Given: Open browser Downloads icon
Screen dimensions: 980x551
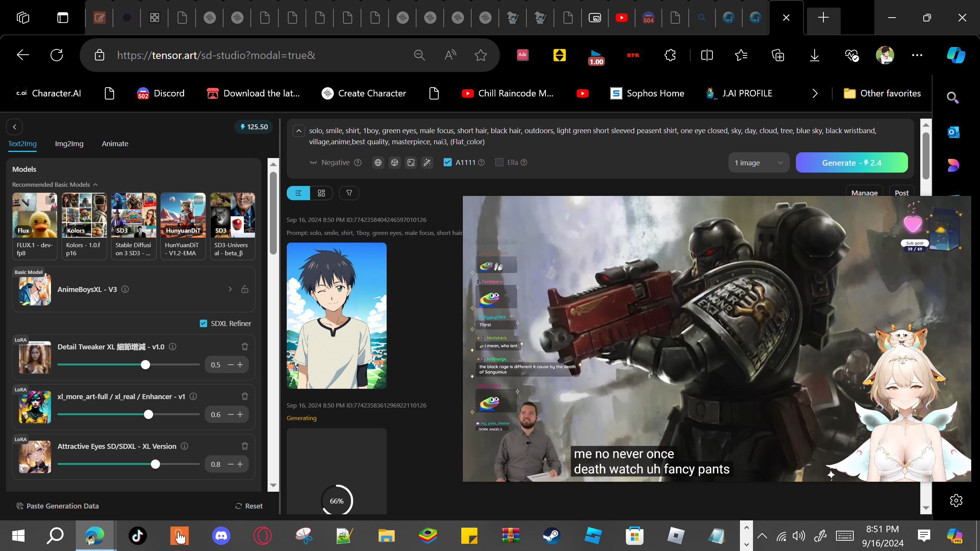Looking at the screenshot, I should coord(815,55).
